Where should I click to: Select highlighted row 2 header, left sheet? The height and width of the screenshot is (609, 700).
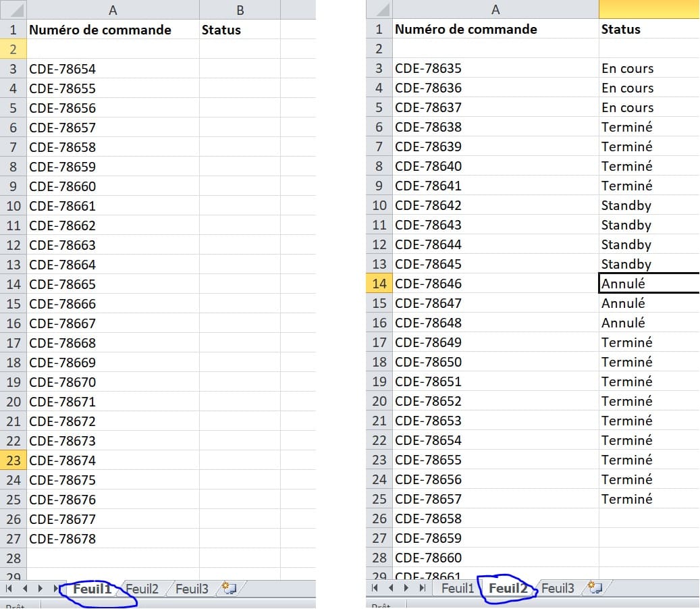14,49
